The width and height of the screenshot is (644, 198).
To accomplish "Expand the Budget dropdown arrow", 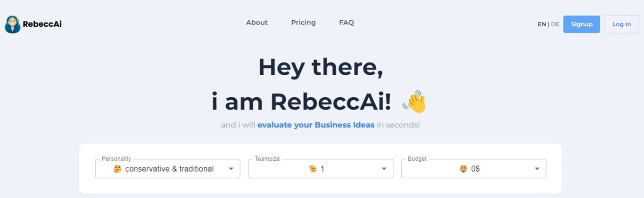I will coord(537,169).
